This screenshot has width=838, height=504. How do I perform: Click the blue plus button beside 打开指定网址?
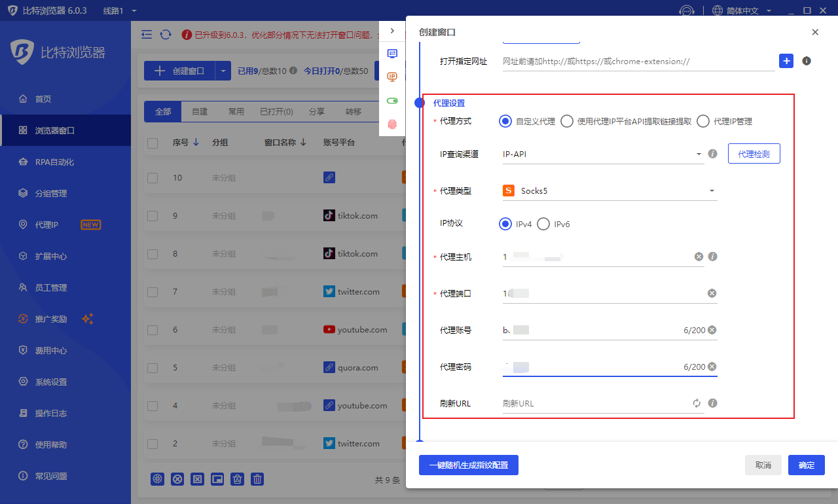click(786, 61)
